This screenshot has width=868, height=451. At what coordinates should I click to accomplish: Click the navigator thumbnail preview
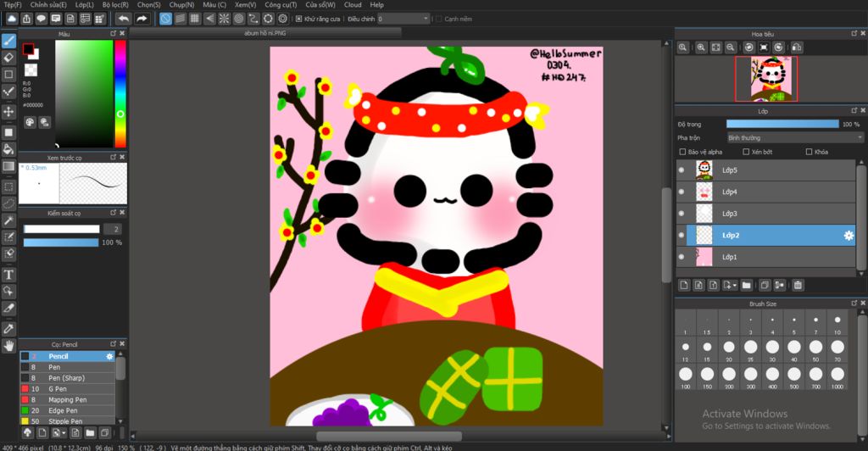coord(766,79)
